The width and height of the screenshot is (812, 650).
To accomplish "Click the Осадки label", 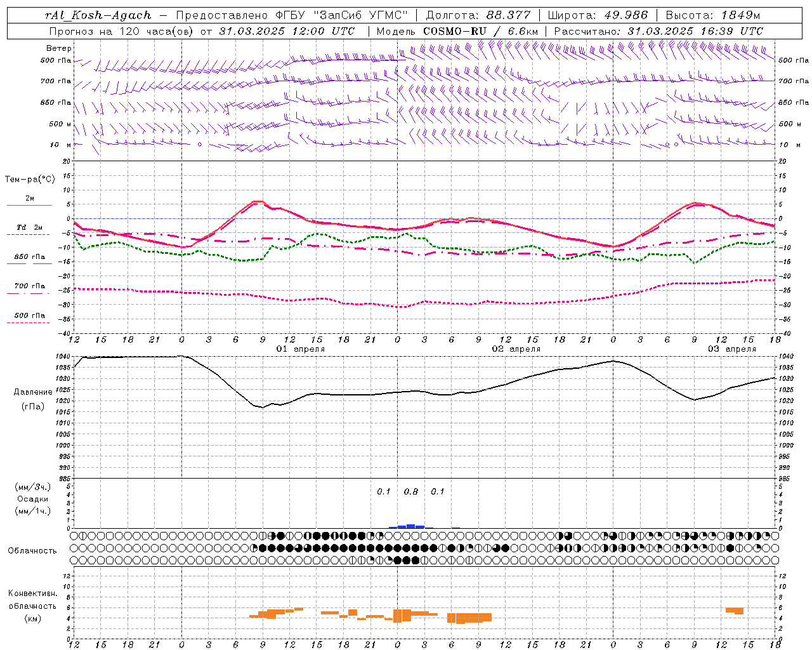I will point(33,499).
